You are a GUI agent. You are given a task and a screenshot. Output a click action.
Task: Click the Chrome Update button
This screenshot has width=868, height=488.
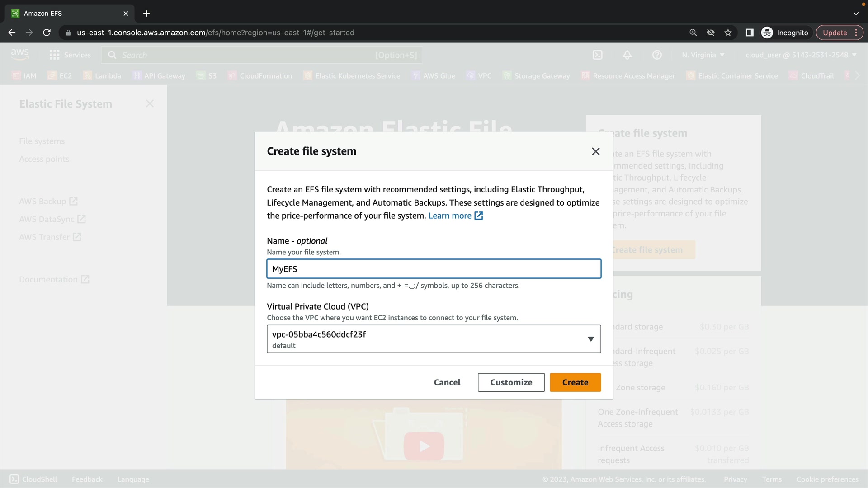pos(835,33)
